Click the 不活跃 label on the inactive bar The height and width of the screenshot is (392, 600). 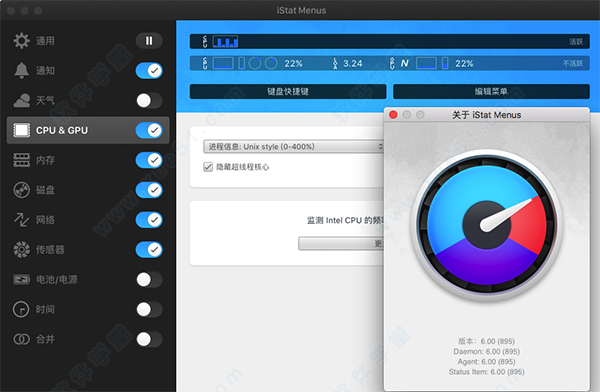click(x=573, y=63)
